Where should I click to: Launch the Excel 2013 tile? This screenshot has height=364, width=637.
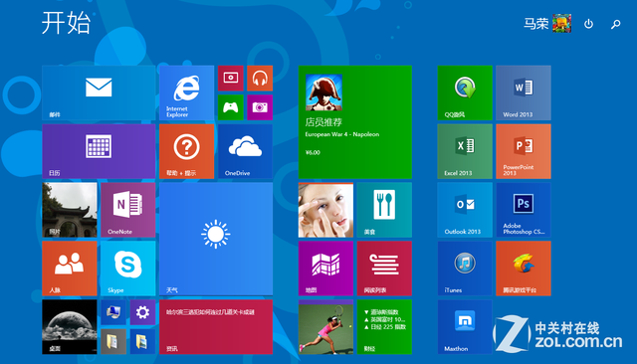[465, 151]
